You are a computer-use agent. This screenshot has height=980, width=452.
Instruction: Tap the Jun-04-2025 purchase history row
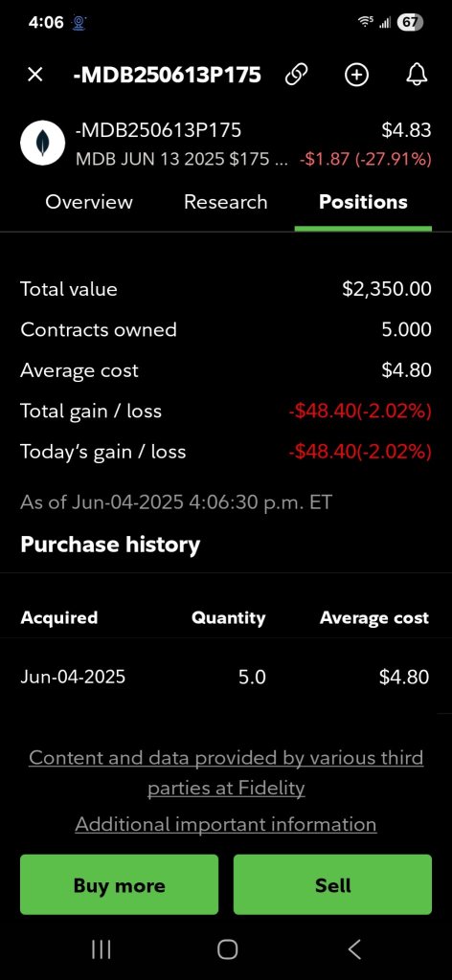tap(226, 677)
